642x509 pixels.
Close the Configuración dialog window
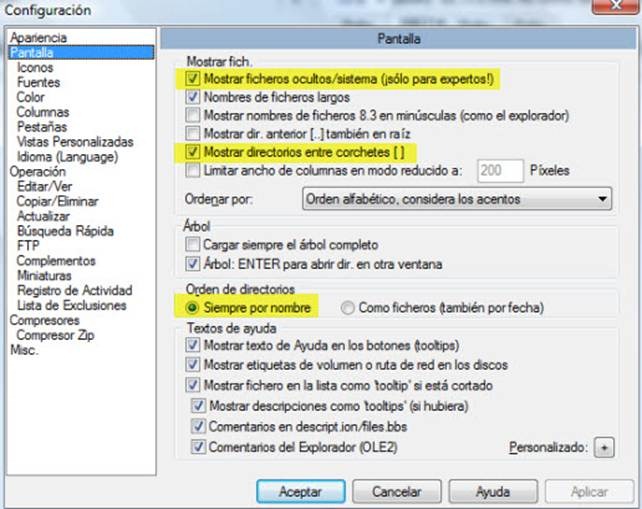click(x=615, y=6)
